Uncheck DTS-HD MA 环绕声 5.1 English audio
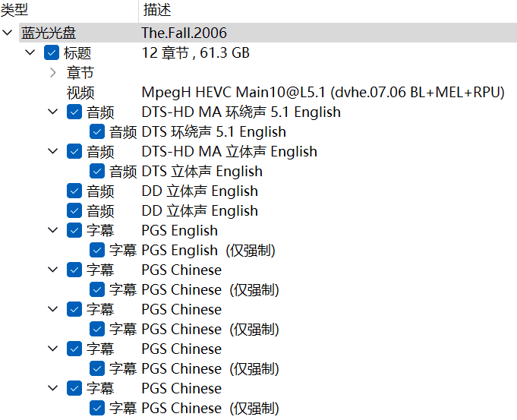Image resolution: width=517 pixels, height=420 pixels. tap(74, 112)
